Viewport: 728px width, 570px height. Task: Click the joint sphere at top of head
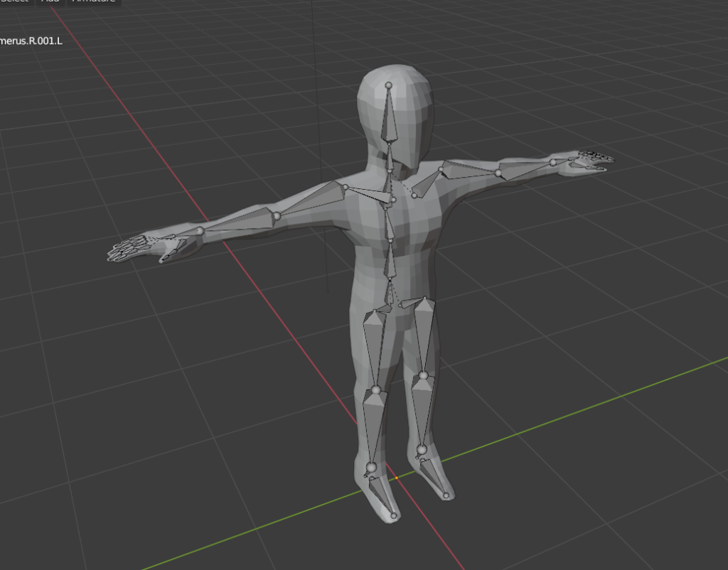pos(388,85)
